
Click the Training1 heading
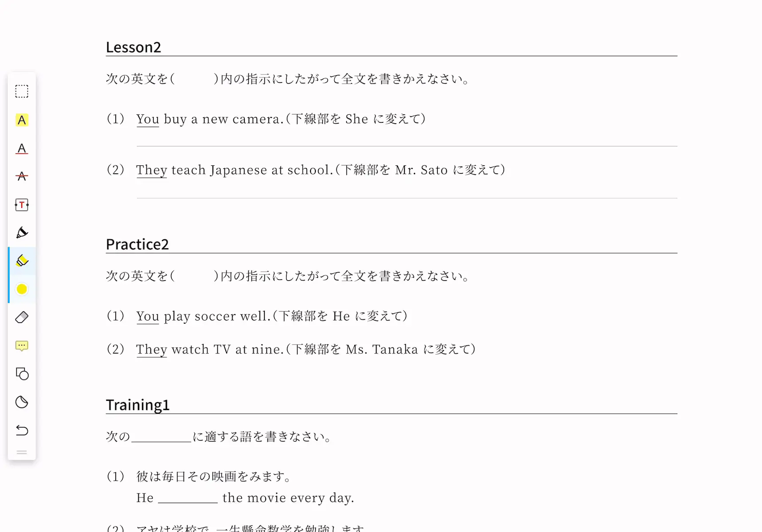click(x=137, y=405)
